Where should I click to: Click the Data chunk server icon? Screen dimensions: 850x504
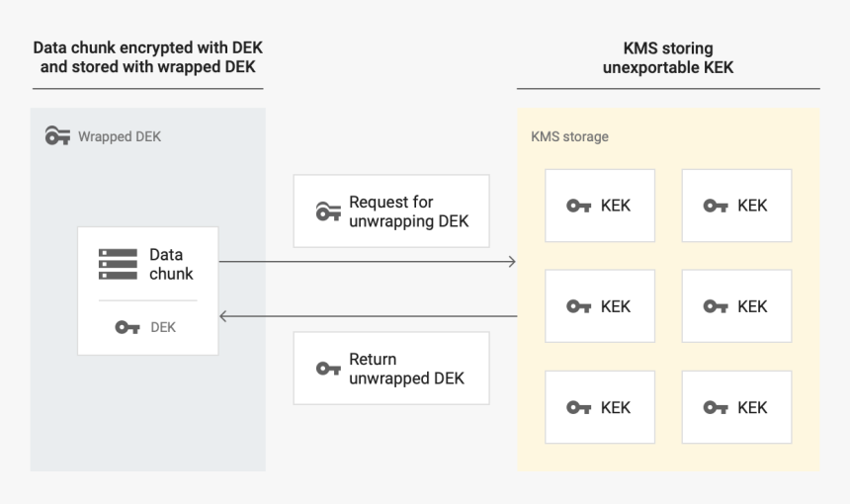118,265
